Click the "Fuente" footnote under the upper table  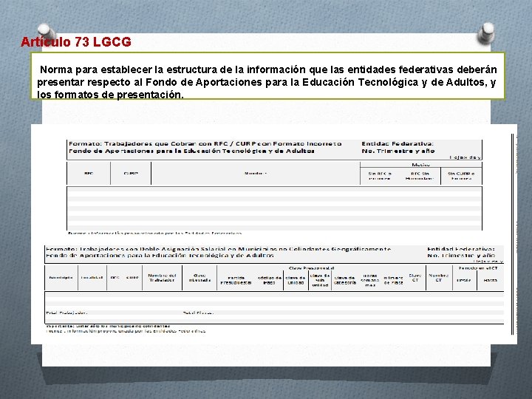click(x=154, y=233)
